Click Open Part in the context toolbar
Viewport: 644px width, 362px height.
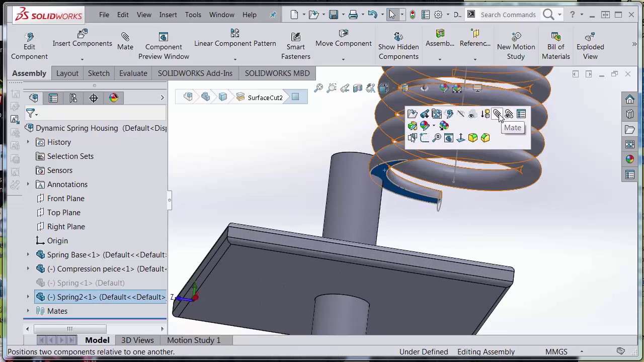point(412,114)
